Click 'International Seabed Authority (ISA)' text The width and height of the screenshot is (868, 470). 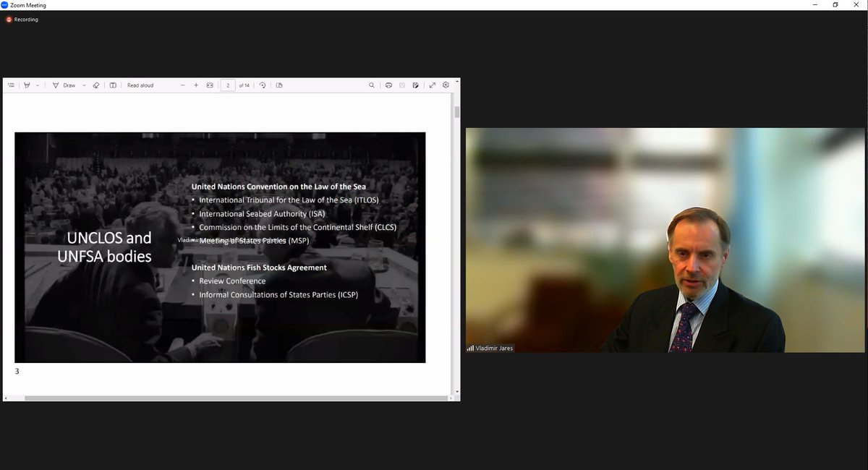click(x=263, y=213)
